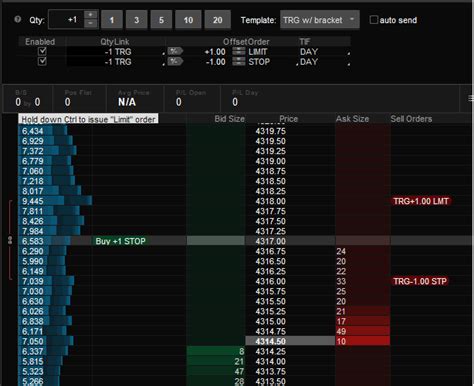
Task: Click volume bar showing 8,017
Action: [50, 191]
